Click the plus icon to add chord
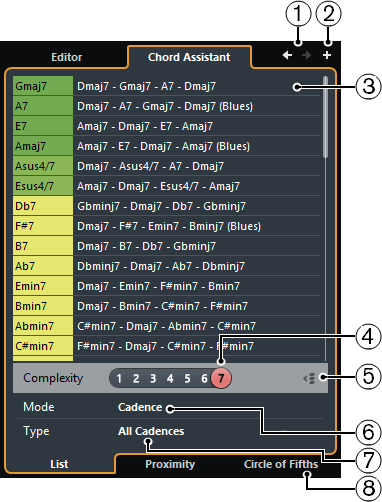Image resolution: width=382 pixels, height=502 pixels. click(x=327, y=55)
